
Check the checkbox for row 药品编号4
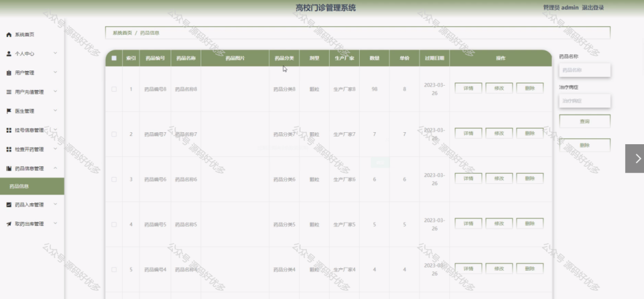[114, 270]
